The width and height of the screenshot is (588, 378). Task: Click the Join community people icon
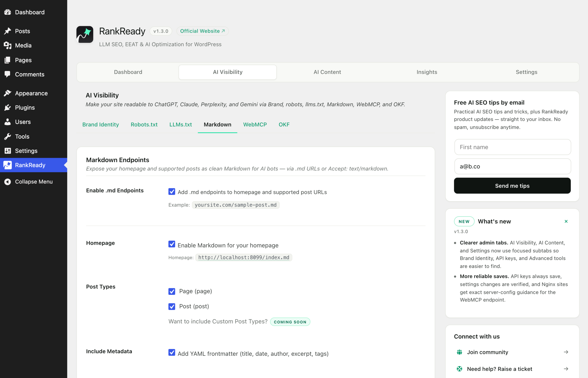coord(459,352)
